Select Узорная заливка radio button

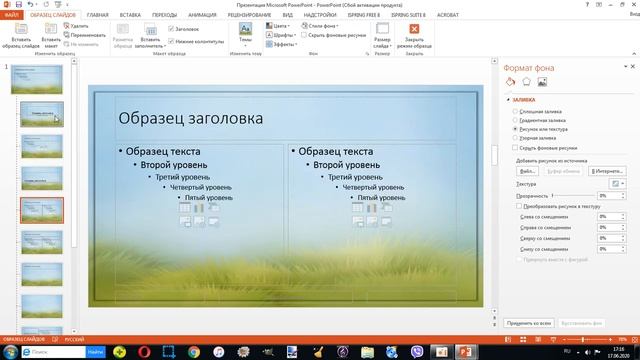[515, 138]
